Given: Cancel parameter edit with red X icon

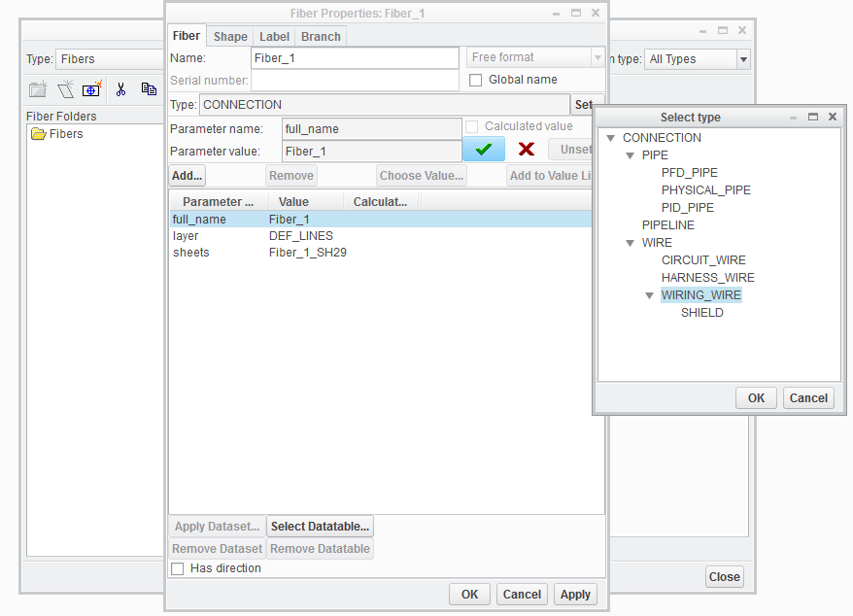Looking at the screenshot, I should [x=526, y=150].
